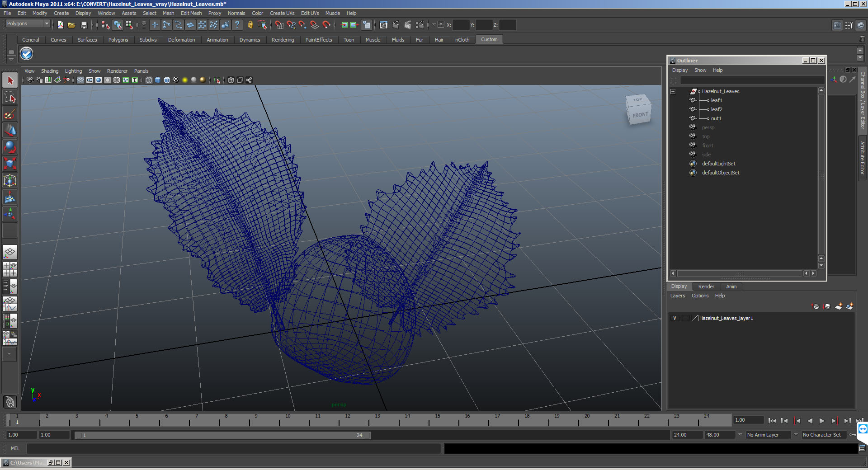Select nut1 in the Outliner

click(x=716, y=118)
